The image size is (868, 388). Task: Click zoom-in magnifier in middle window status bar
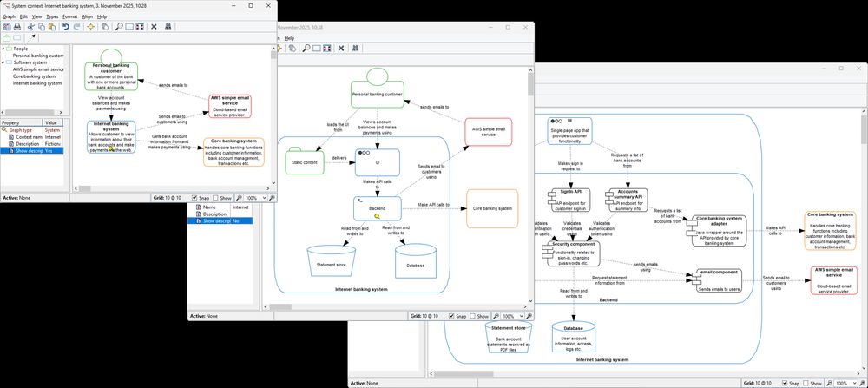click(x=529, y=316)
